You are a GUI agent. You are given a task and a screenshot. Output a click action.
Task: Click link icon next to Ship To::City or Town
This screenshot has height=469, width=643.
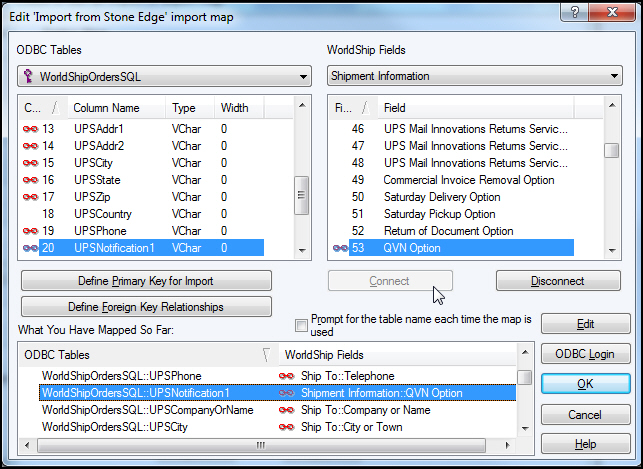tap(286, 427)
